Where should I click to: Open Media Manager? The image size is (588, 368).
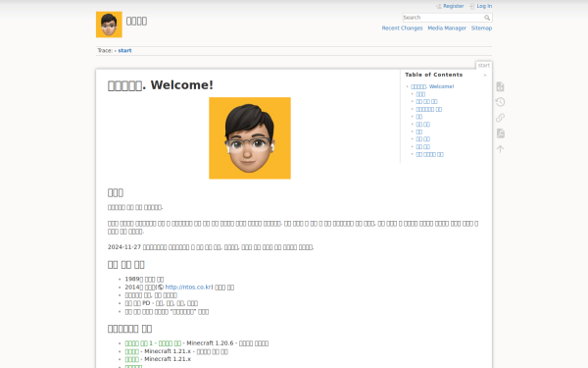(447, 28)
